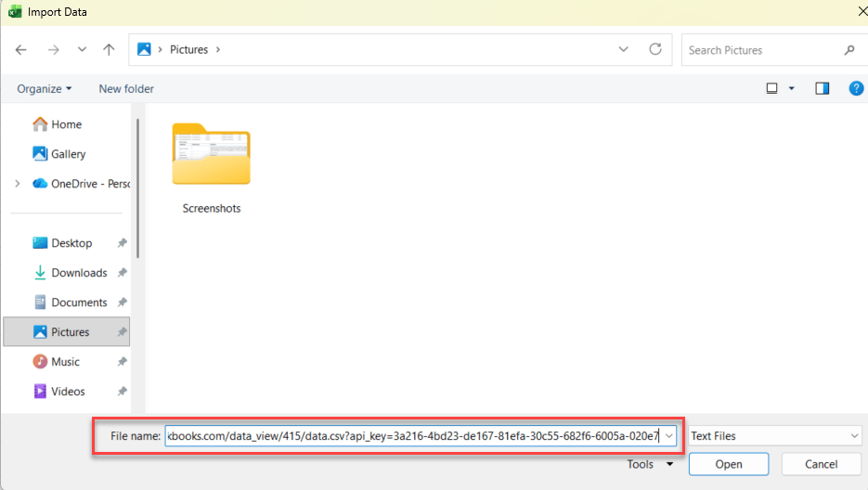Click the navigation pane scrollbar
Screen dimensions: 868x490
[x=137, y=188]
